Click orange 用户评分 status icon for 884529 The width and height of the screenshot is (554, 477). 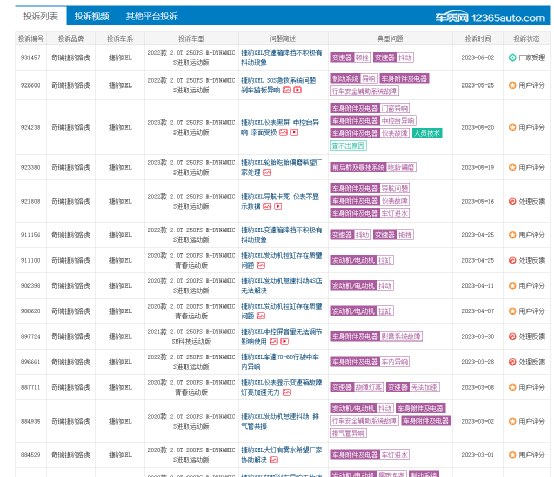pos(512,455)
